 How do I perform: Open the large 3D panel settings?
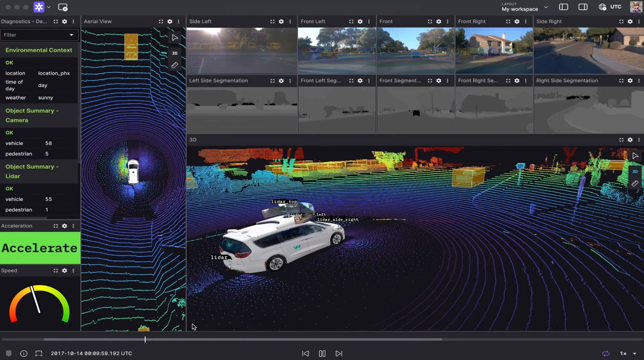pyautogui.click(x=630, y=140)
